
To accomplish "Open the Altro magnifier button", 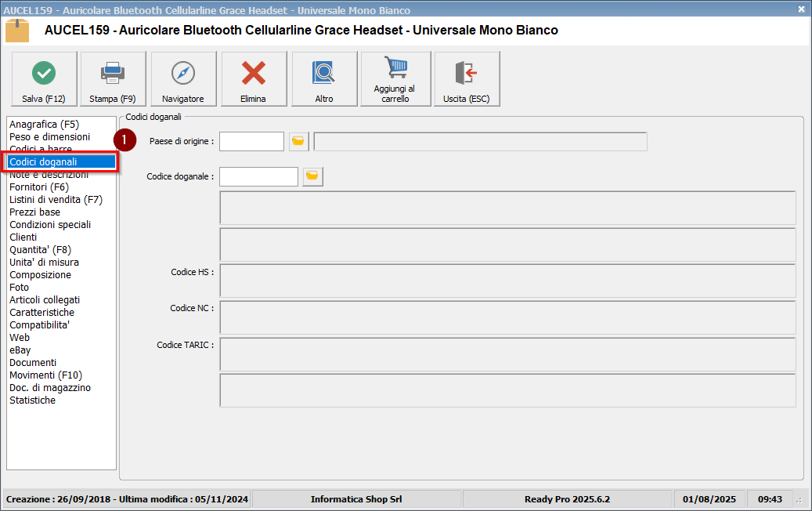I will pyautogui.click(x=324, y=79).
